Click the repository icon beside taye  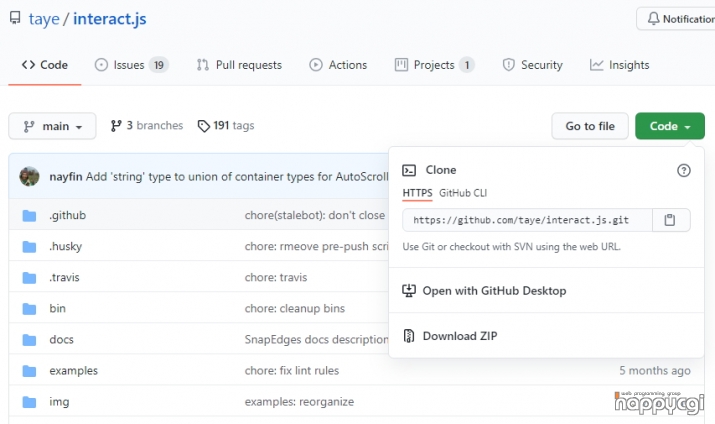15,18
